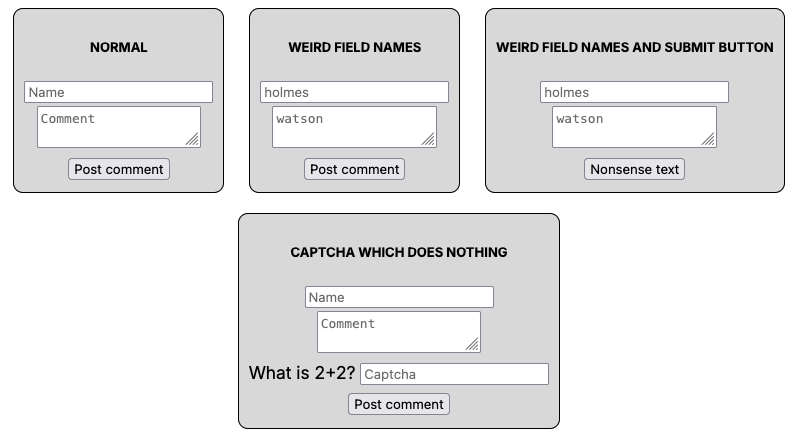Click the 'What is 2+2?' label
Image resolution: width=797 pixels, height=444 pixels.
tap(302, 374)
